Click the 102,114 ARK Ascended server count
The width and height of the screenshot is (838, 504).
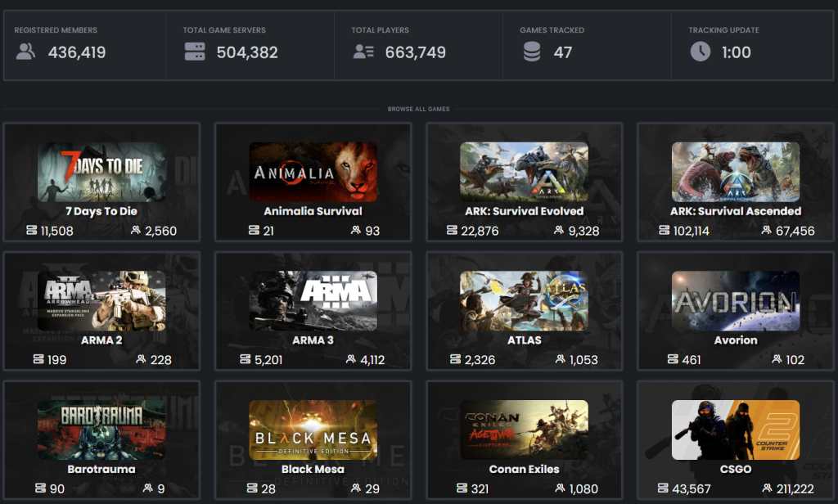[x=691, y=231]
